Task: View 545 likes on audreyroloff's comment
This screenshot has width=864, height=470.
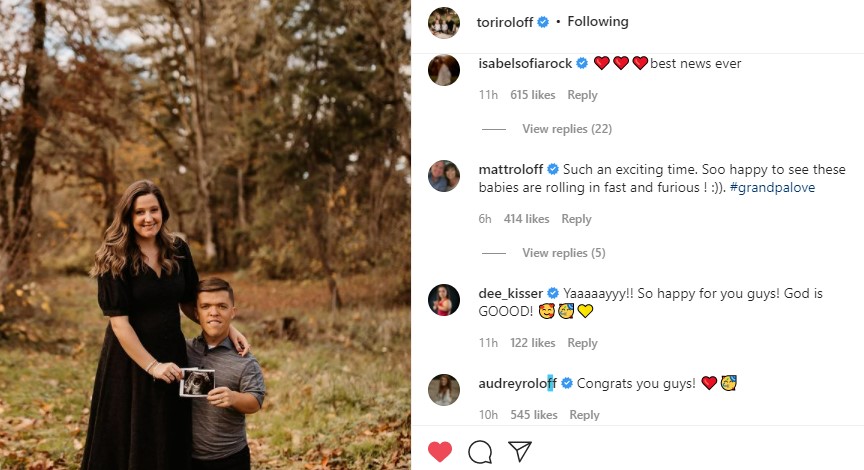Action: pyautogui.click(x=532, y=415)
